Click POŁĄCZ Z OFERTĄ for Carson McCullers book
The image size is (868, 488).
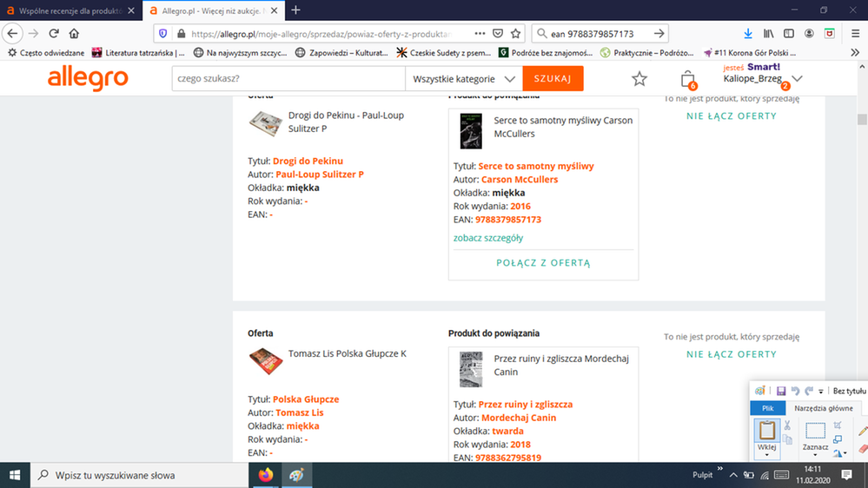point(543,262)
